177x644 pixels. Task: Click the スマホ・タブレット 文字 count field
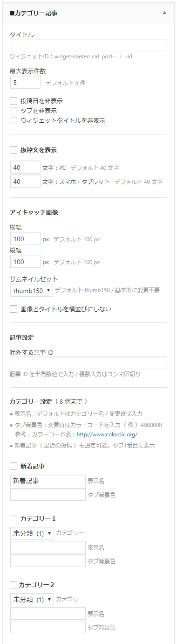25,182
